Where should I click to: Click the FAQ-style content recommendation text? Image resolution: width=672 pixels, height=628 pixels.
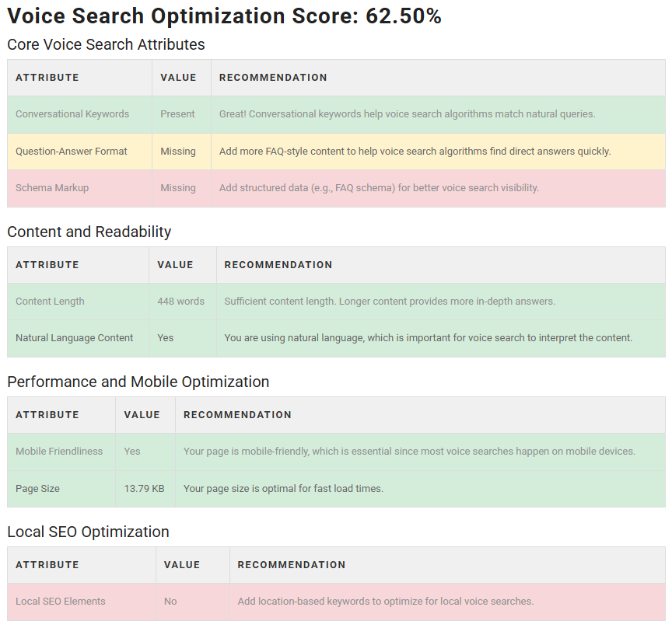(415, 152)
